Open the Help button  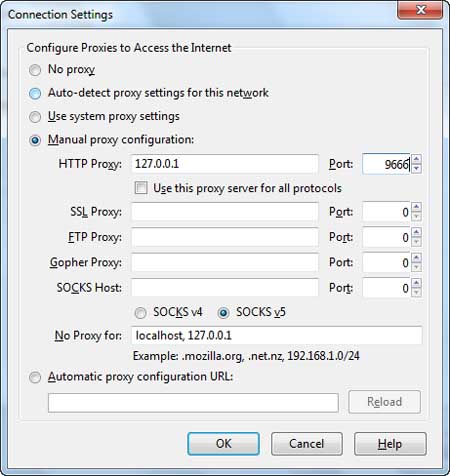click(390, 444)
